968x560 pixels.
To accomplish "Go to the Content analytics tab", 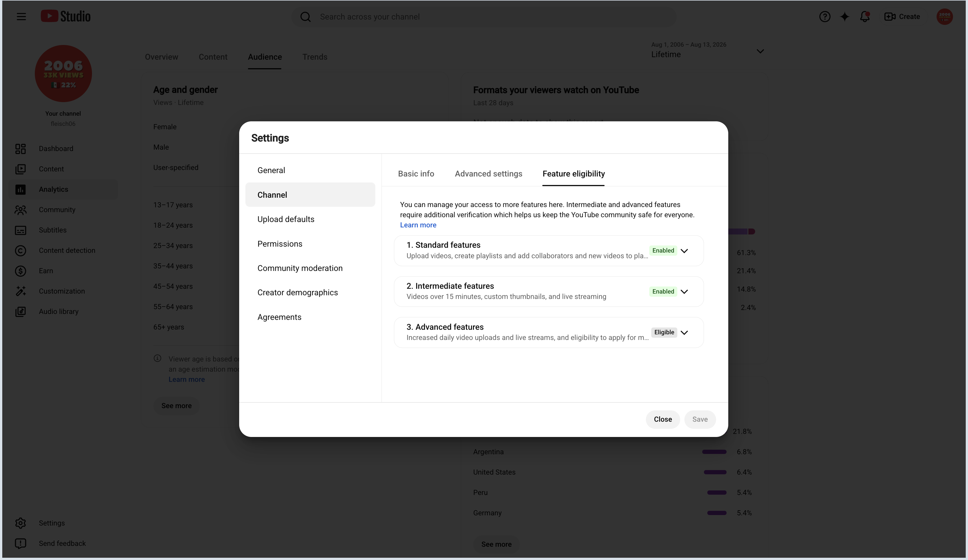I will [213, 57].
